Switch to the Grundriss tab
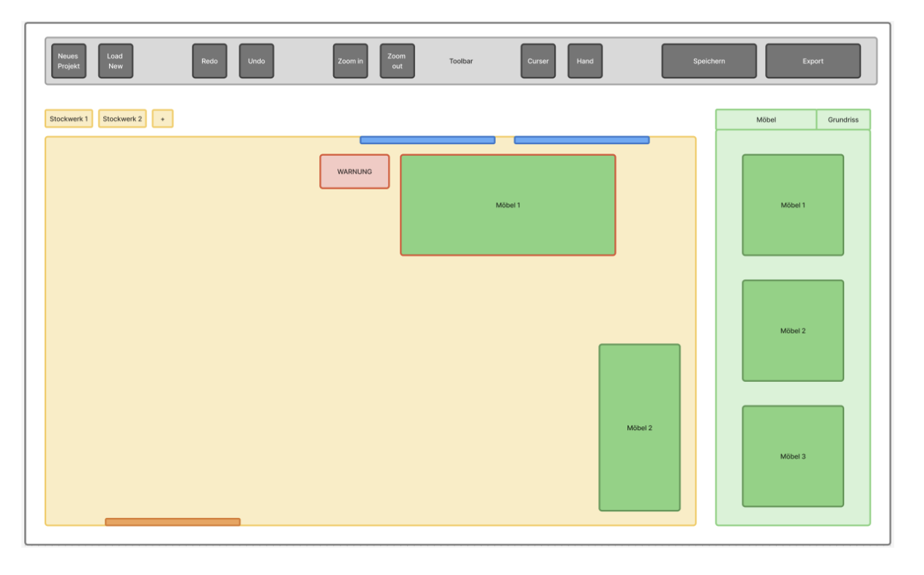Screen dimensions: 924x575 (843, 119)
